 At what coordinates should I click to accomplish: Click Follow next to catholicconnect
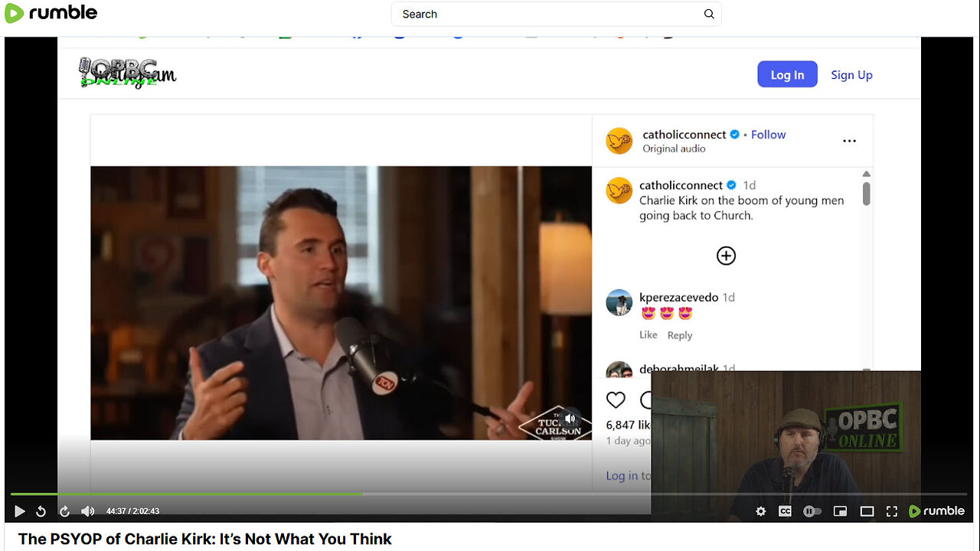(768, 134)
